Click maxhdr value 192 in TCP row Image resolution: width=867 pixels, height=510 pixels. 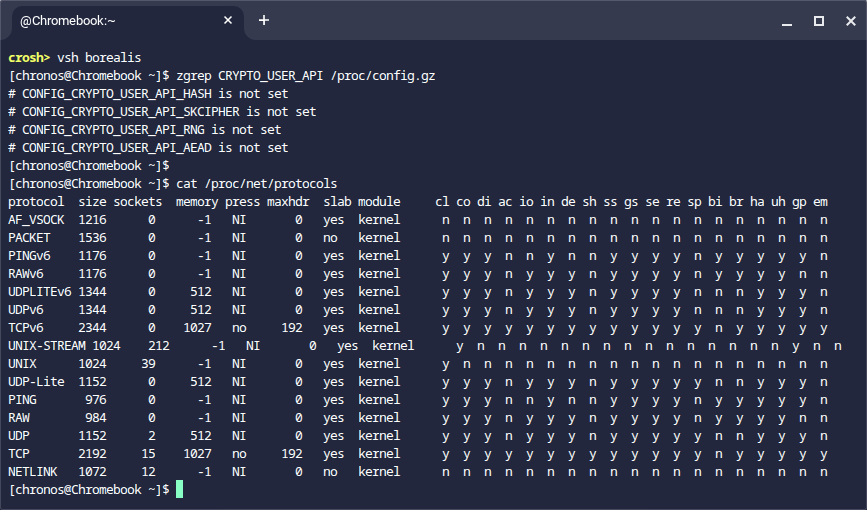tap(292, 454)
